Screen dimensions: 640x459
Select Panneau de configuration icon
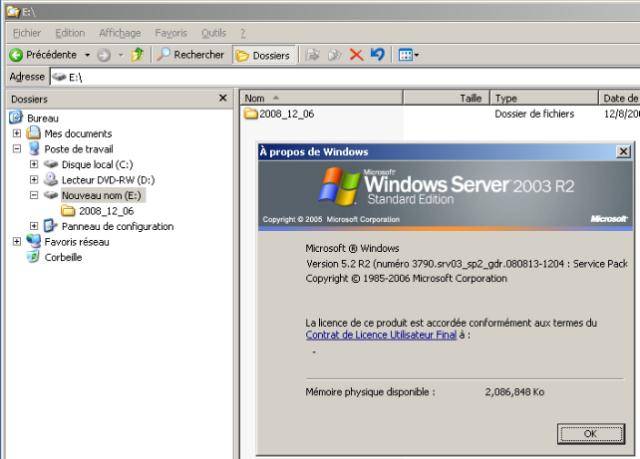(x=50, y=226)
